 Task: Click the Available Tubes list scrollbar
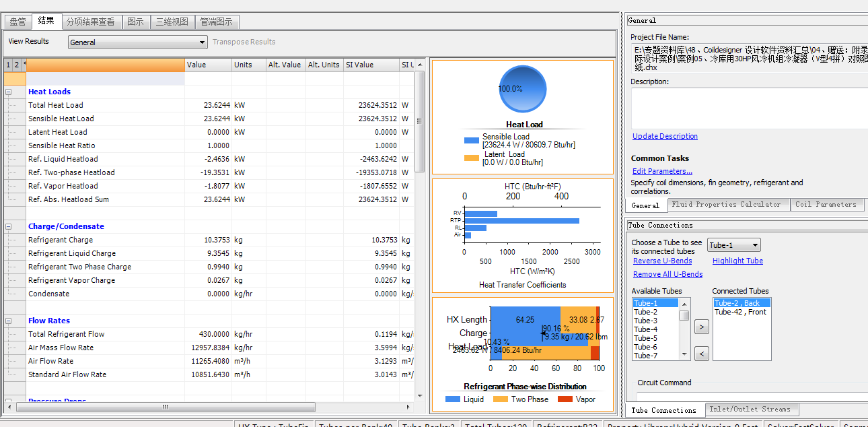click(684, 329)
